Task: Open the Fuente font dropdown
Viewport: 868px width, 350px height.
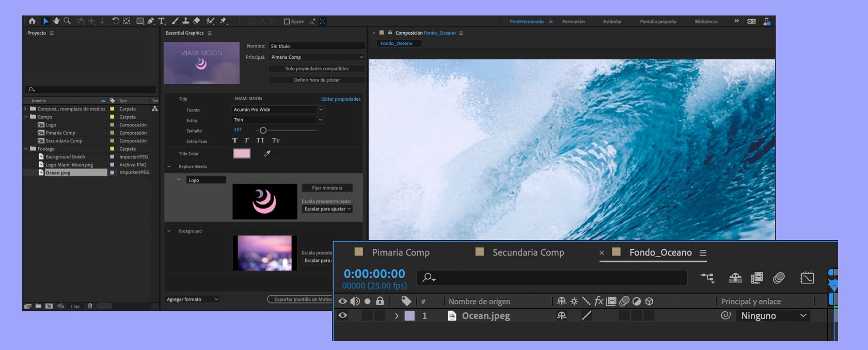Action: click(x=277, y=109)
